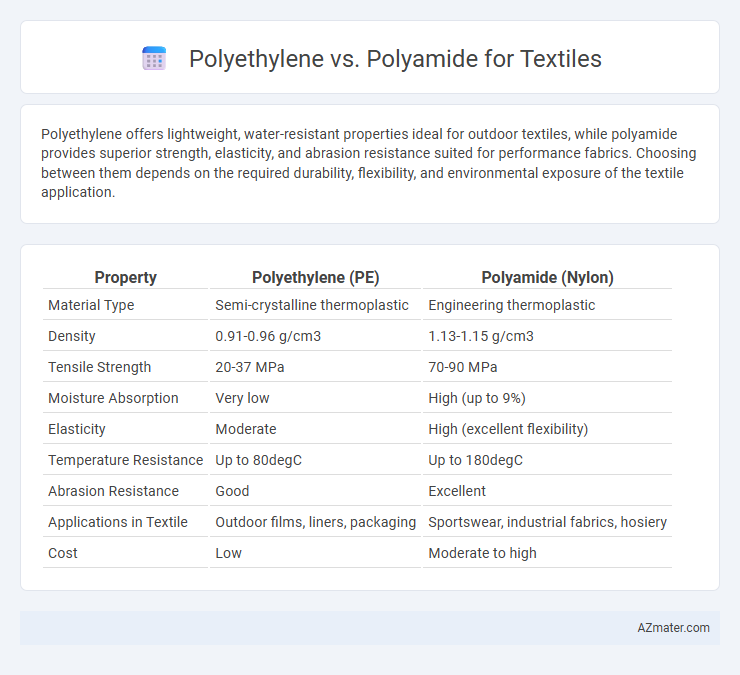The width and height of the screenshot is (740, 675).
Task: Click 'High (excellent flexibility)' cell
Action: (x=508, y=429)
